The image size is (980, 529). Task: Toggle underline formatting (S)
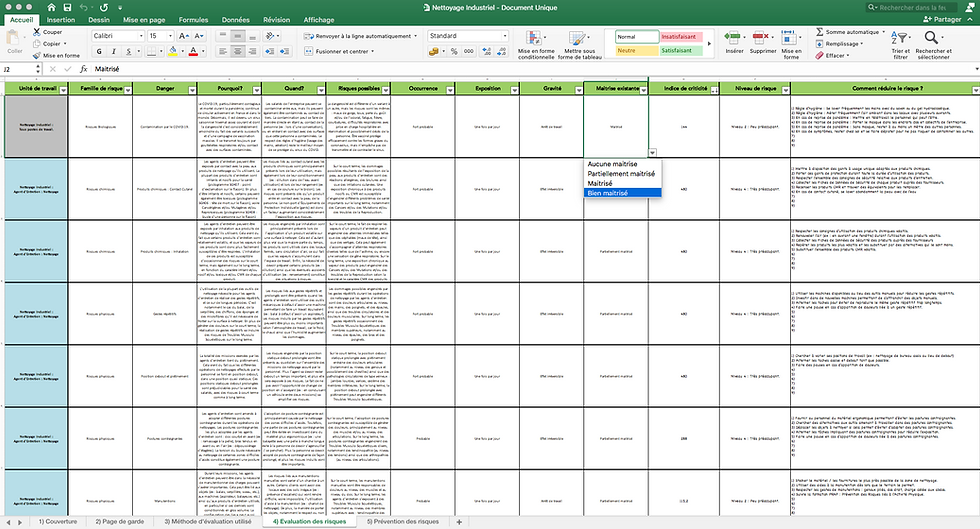[129, 51]
